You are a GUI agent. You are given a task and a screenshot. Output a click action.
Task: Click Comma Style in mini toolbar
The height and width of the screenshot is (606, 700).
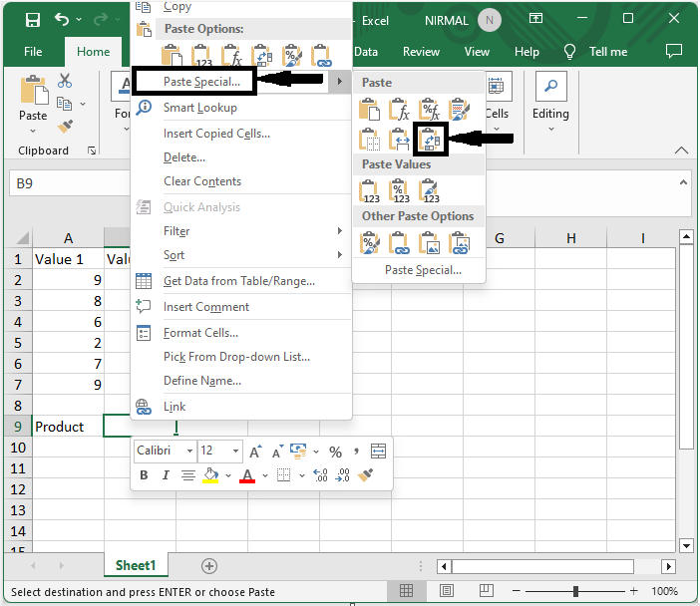point(356,452)
